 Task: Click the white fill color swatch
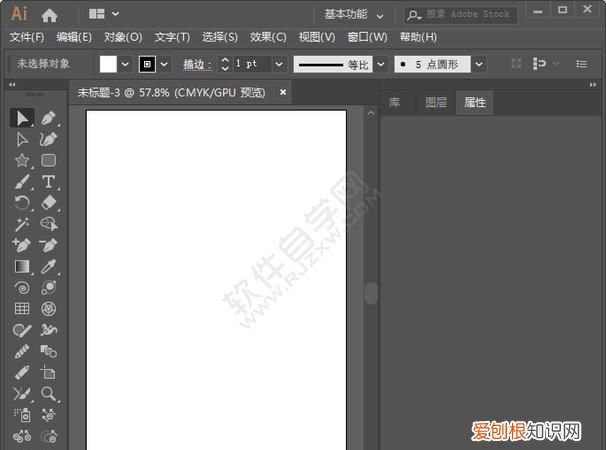tap(108, 63)
